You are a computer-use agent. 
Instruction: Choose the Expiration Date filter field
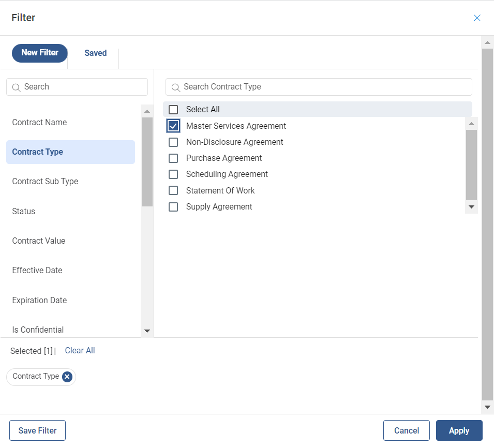click(39, 301)
